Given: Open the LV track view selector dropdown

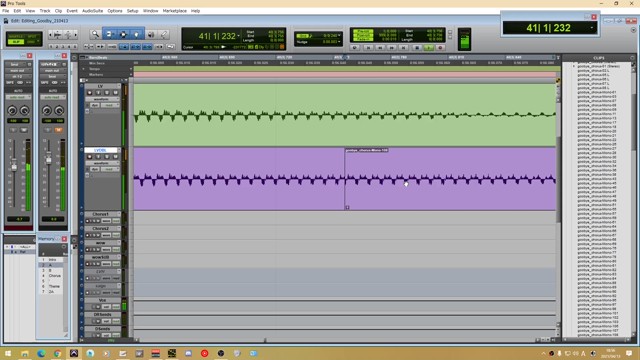Looking at the screenshot, I should (x=102, y=99).
